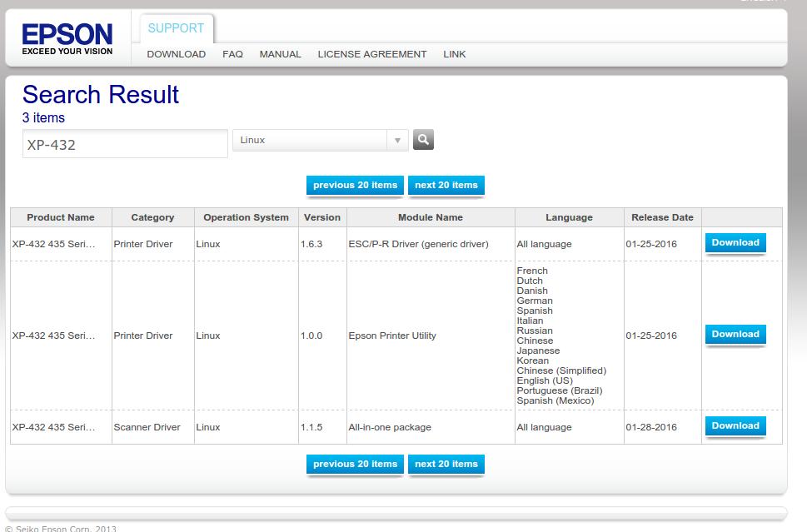Click the 'Search Result' heading

[x=101, y=95]
